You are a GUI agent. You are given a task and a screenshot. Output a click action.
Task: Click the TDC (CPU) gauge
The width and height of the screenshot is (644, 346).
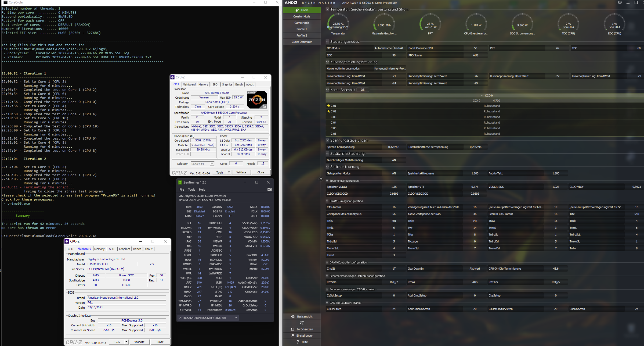pyautogui.click(x=568, y=24)
